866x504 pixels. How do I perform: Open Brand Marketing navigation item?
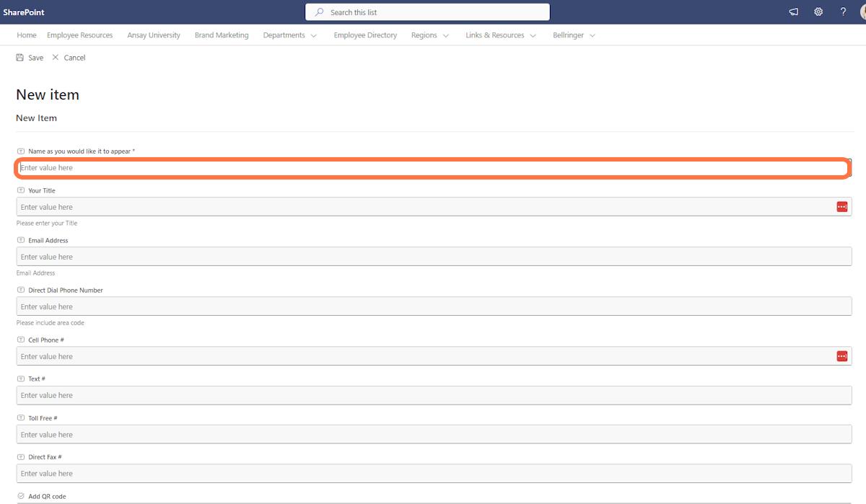222,35
